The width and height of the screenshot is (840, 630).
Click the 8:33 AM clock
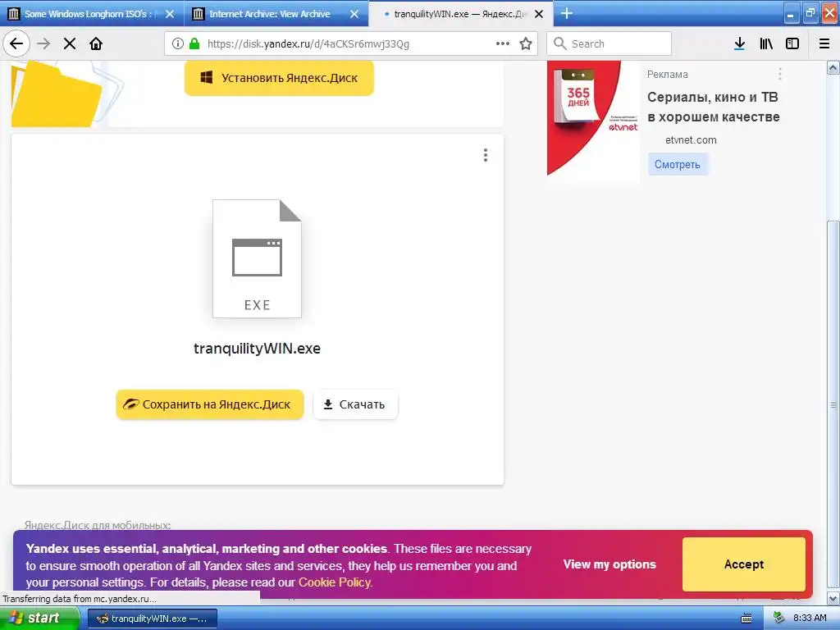(810, 619)
